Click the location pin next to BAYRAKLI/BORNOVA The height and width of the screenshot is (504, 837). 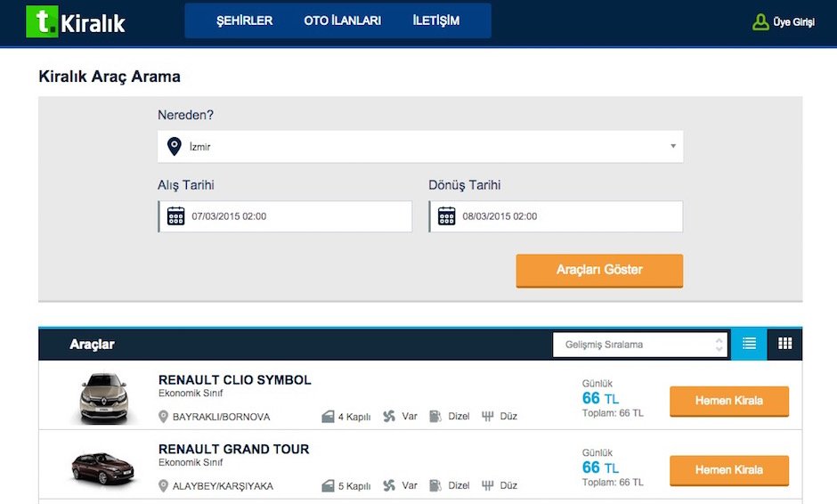[163, 417]
